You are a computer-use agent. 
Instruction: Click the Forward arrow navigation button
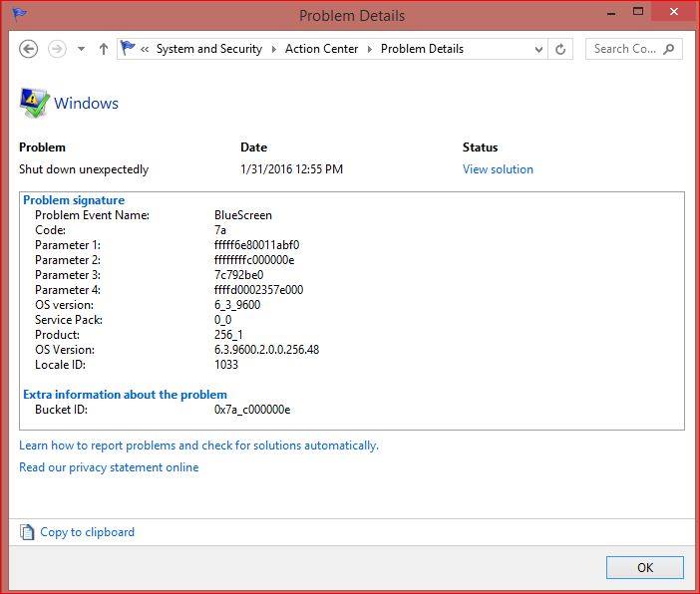(x=57, y=49)
